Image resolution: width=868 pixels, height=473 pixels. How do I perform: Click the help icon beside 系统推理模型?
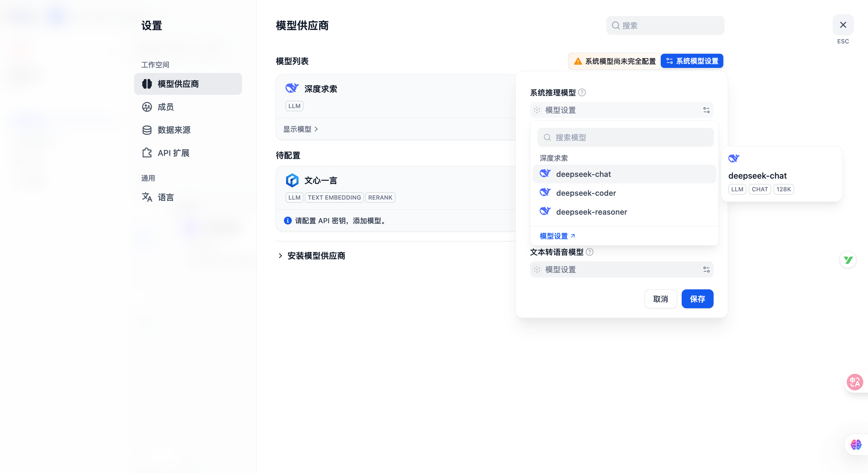pos(582,92)
